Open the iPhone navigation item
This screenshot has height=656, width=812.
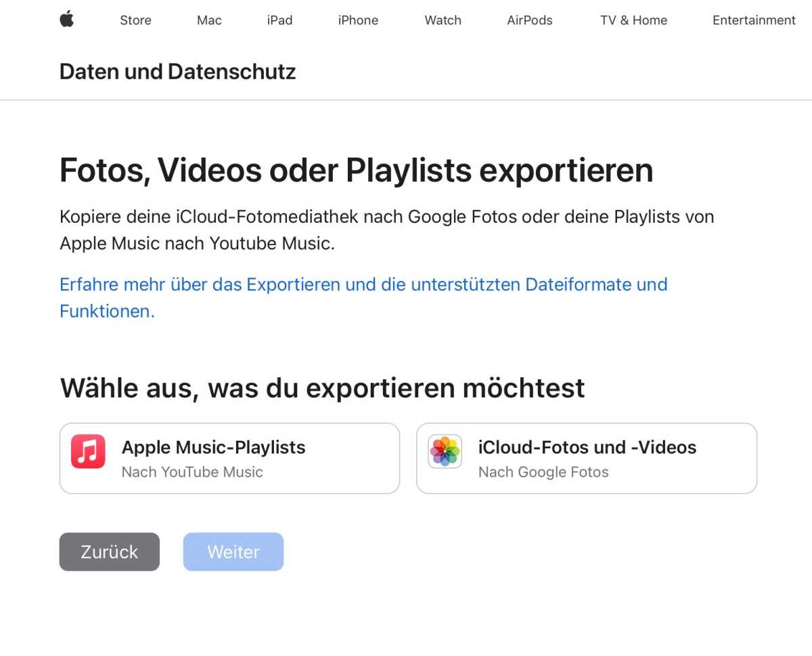click(x=357, y=20)
